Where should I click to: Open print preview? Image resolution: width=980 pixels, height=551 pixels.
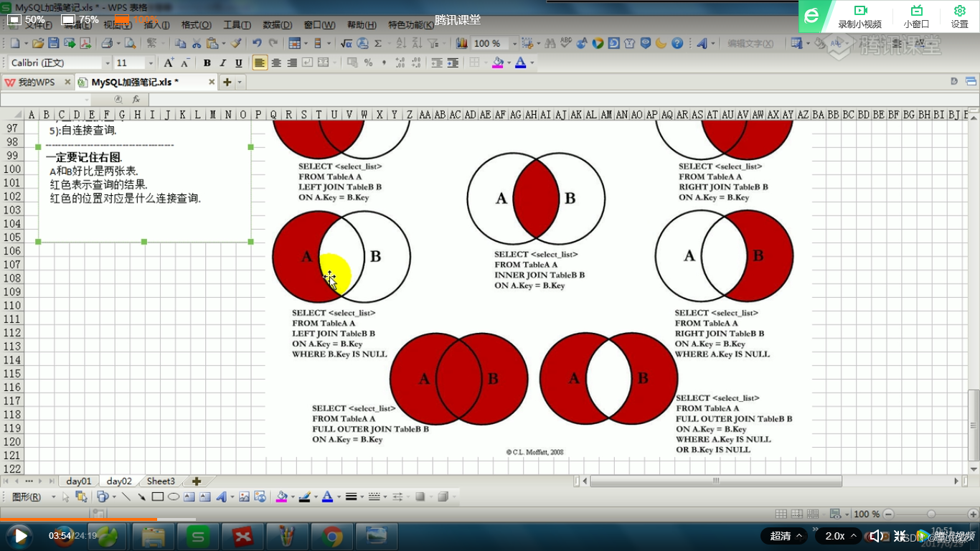point(130,44)
